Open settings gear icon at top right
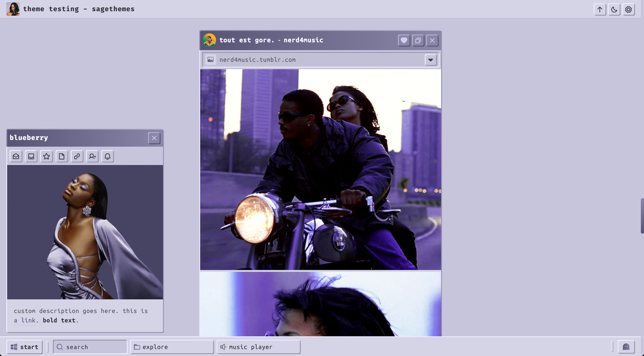This screenshot has height=356, width=644. click(629, 9)
